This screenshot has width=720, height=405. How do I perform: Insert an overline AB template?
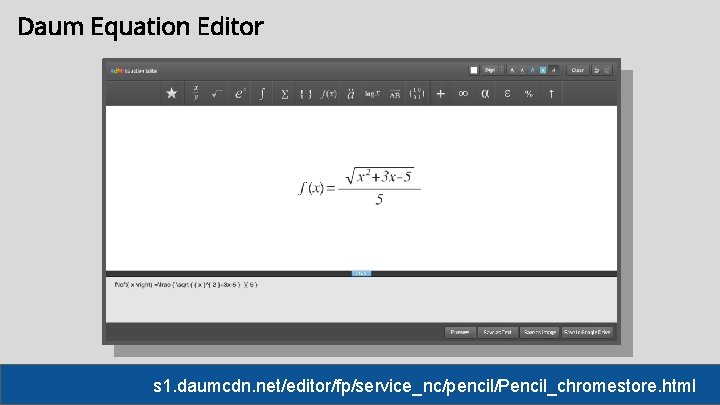pos(395,94)
